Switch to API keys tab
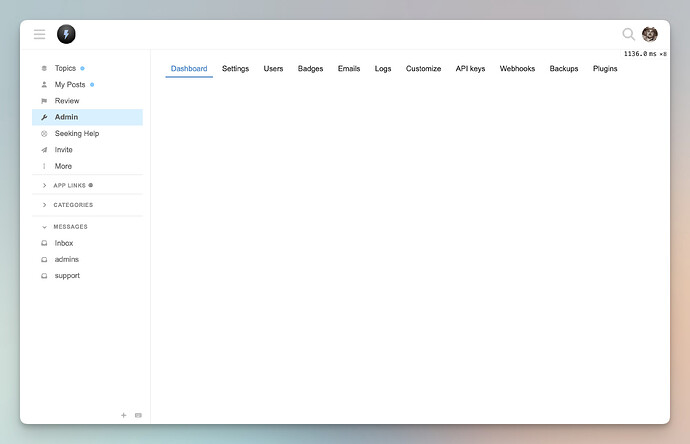The width and height of the screenshot is (690, 444). click(470, 69)
